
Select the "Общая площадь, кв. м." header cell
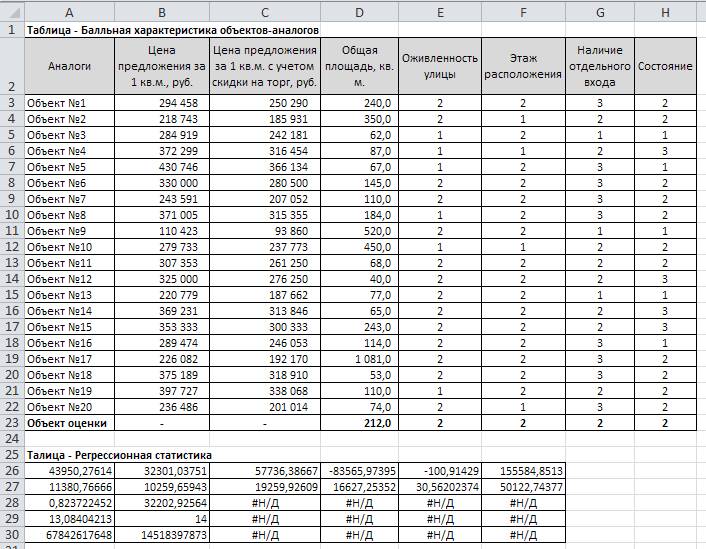tap(359, 66)
